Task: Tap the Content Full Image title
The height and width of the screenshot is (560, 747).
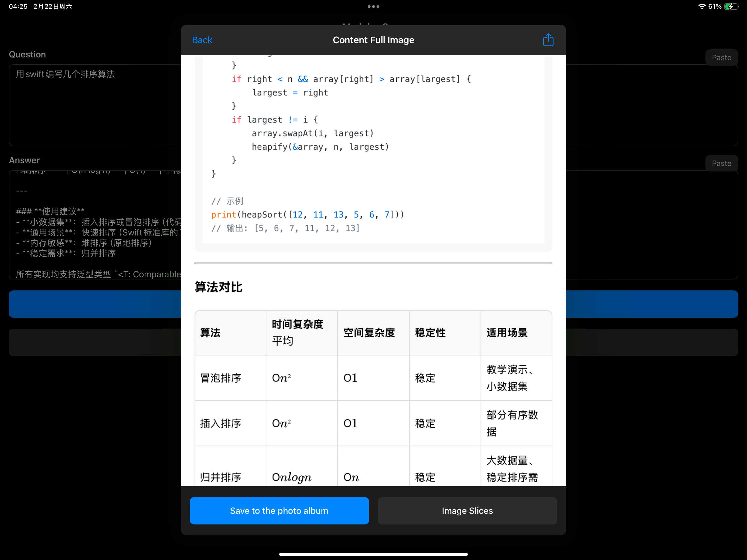Action: tap(373, 40)
